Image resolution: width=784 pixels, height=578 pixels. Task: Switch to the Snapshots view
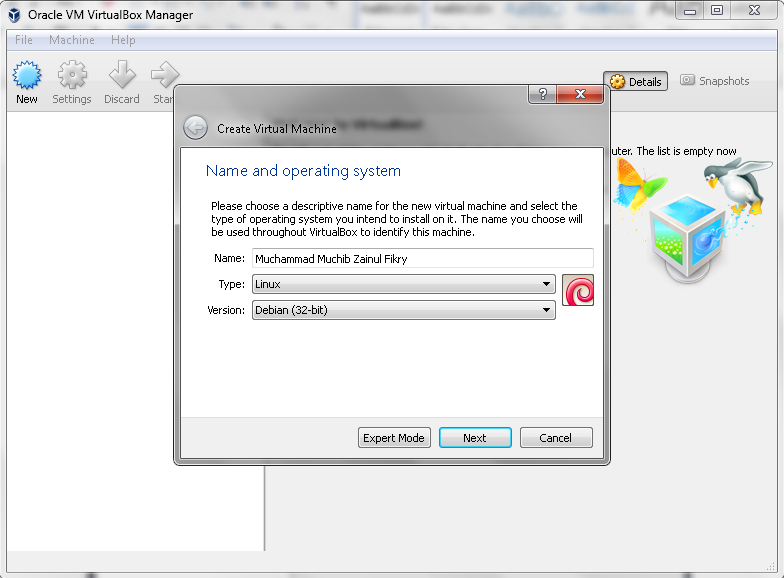tap(714, 81)
